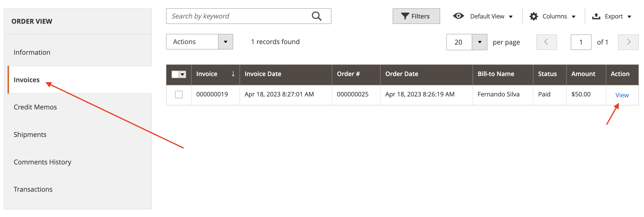Click the View link for invoice

click(622, 95)
